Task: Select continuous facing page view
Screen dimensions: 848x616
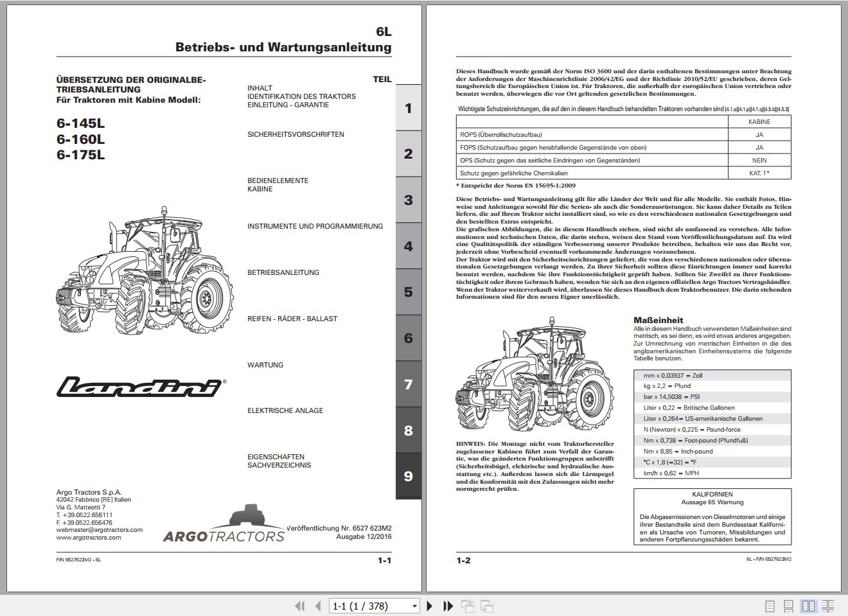Action: point(828,606)
